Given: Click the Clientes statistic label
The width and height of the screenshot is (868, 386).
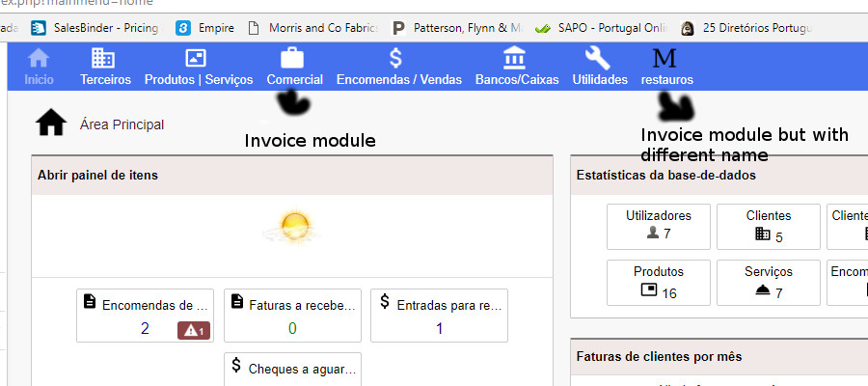Looking at the screenshot, I should click(769, 215).
